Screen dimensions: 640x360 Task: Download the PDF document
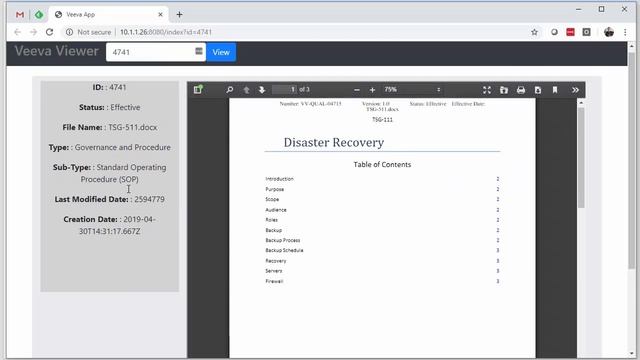[538, 90]
